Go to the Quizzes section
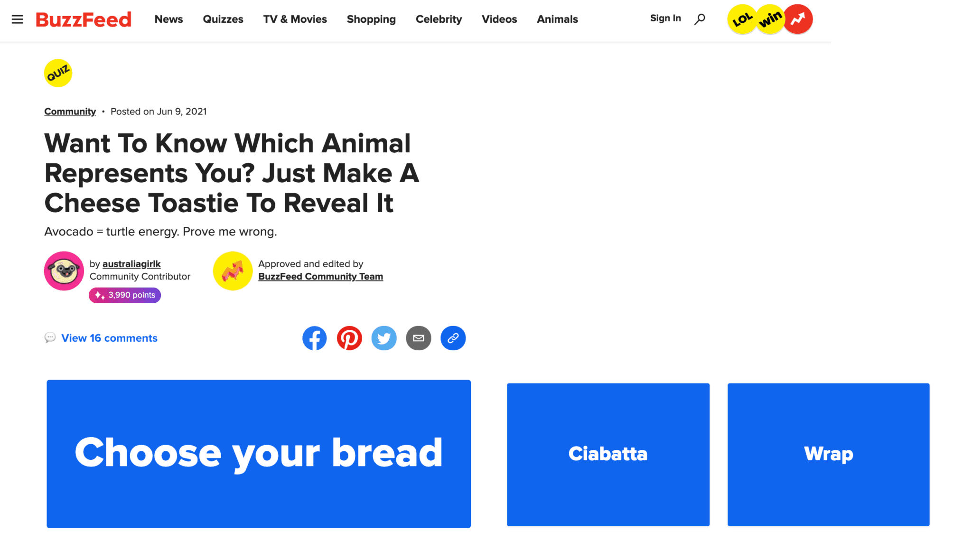The width and height of the screenshot is (972, 560). (x=223, y=19)
